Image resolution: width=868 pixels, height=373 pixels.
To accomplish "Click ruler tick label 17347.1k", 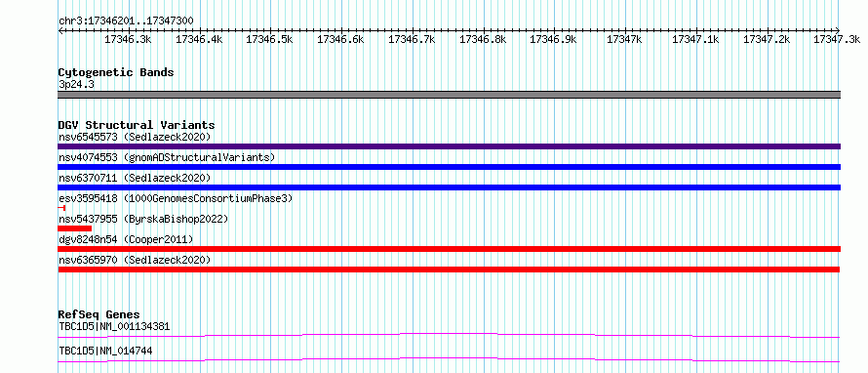I will point(695,39).
